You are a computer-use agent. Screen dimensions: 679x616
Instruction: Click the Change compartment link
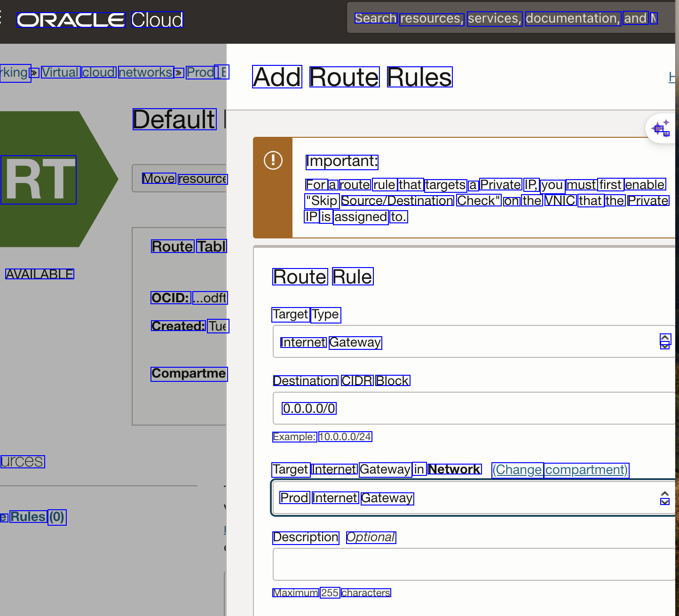click(560, 470)
